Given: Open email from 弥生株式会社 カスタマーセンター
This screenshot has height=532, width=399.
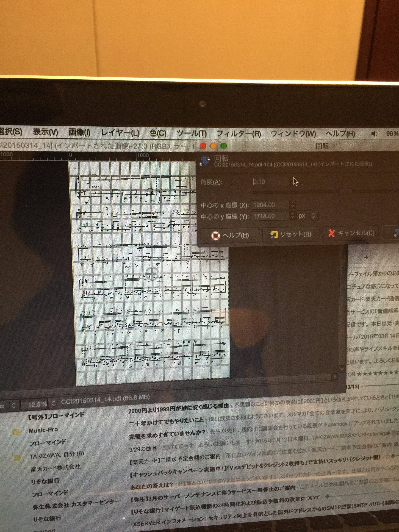Looking at the screenshot, I should 76,504.
